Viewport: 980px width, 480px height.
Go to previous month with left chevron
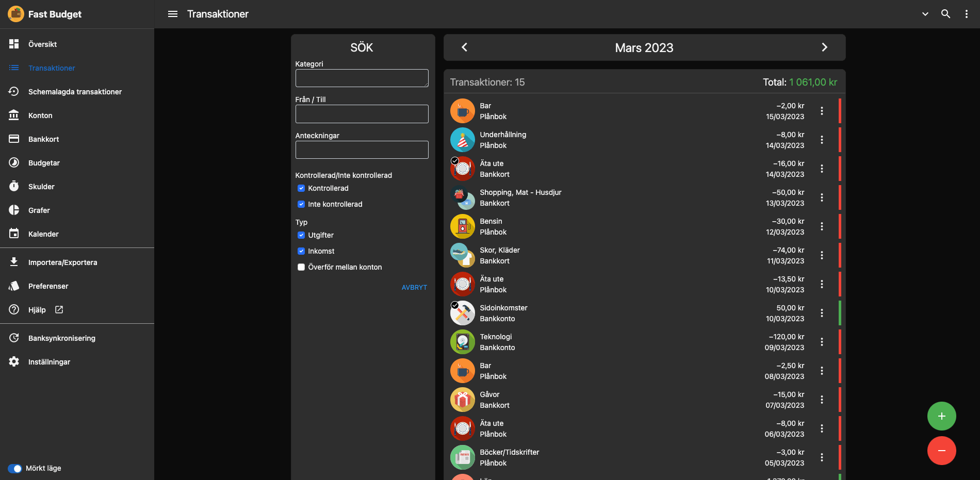click(464, 47)
